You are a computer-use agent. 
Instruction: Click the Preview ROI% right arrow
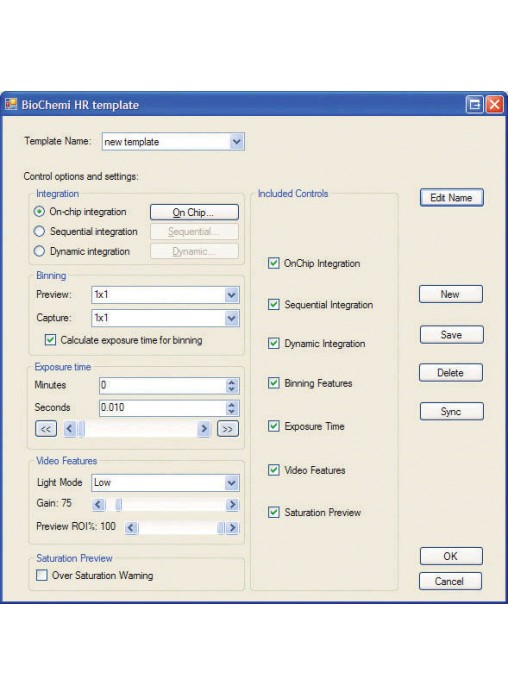tap(232, 528)
